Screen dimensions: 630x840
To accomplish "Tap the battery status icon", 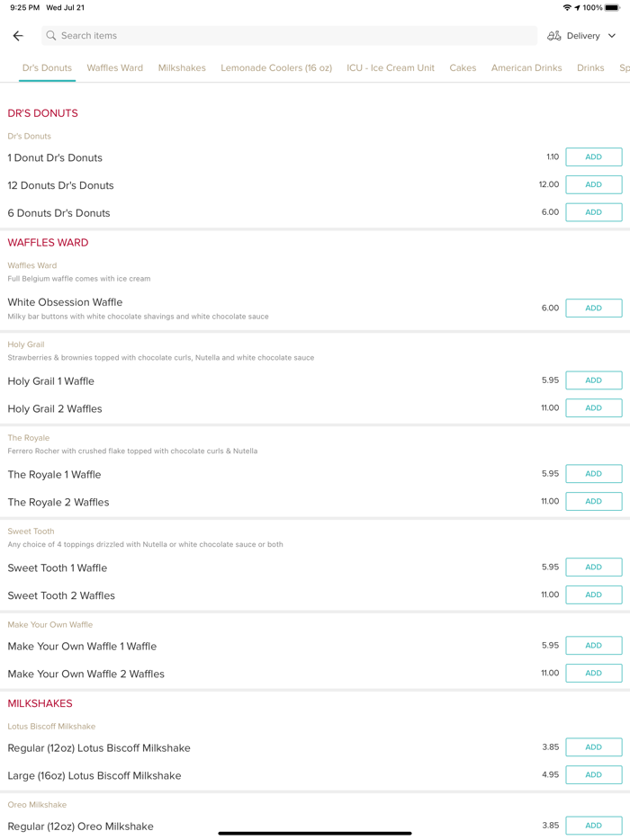I will pyautogui.click(x=613, y=8).
